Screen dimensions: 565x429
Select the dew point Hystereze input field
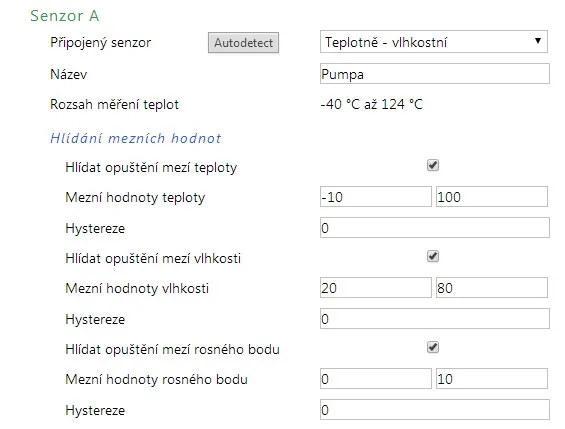click(435, 410)
